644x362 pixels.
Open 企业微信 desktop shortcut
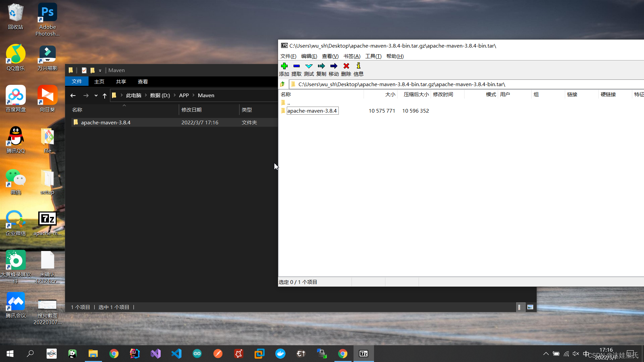coord(16,223)
